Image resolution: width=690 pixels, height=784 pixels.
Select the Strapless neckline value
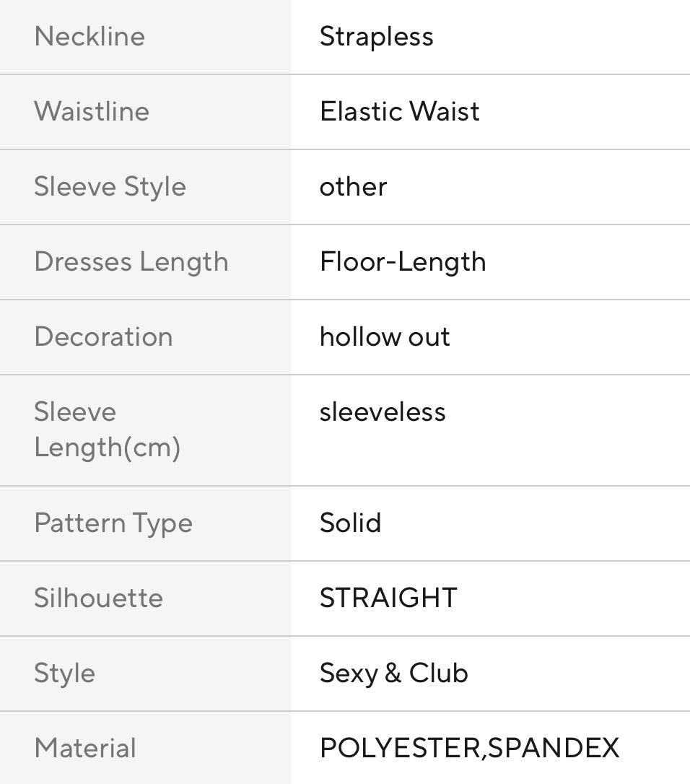[x=376, y=36]
